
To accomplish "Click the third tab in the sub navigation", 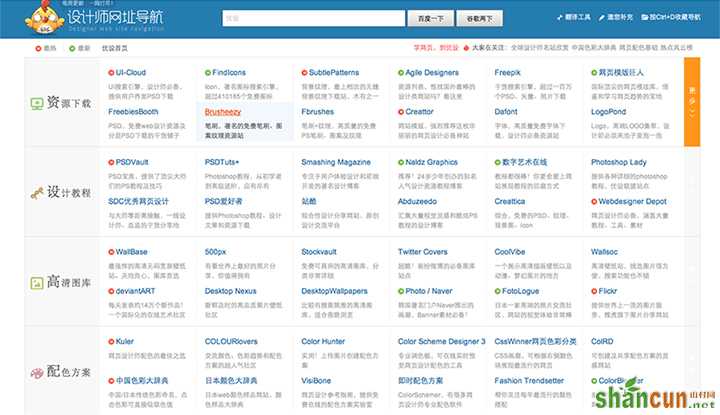I will point(114,48).
